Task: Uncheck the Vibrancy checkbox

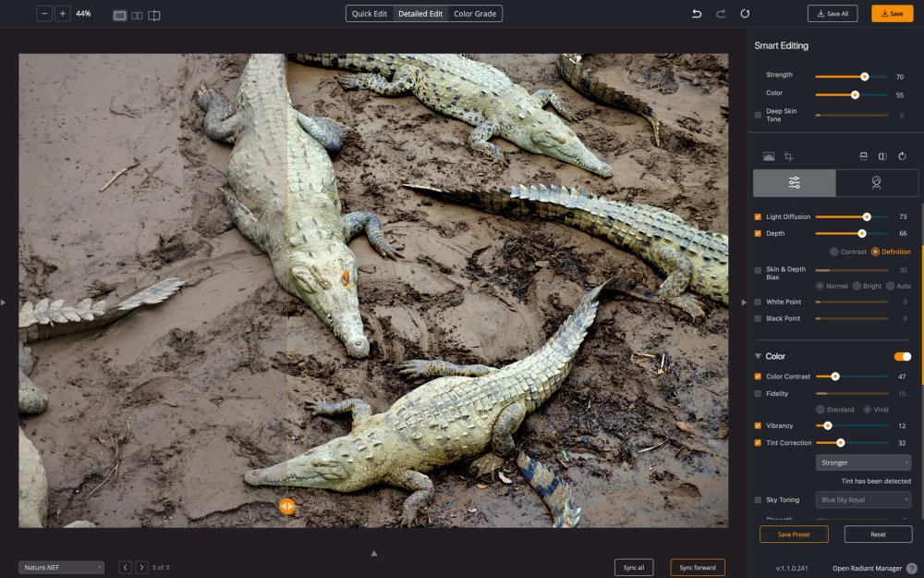Action: click(758, 425)
